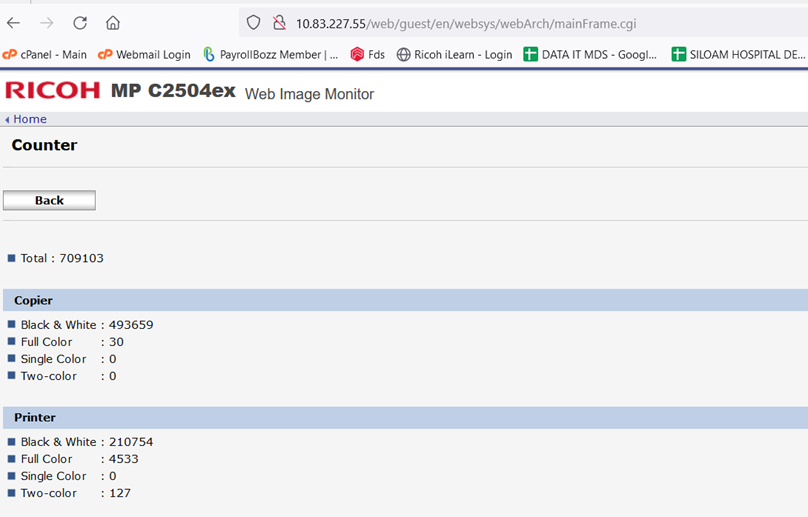Click the Webmail Login bookmark favicon

(x=105, y=54)
